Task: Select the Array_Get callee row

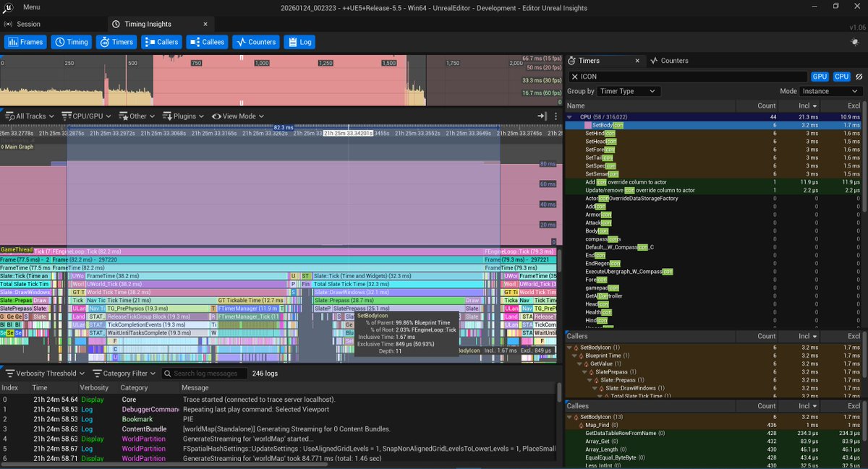Action: point(715,442)
